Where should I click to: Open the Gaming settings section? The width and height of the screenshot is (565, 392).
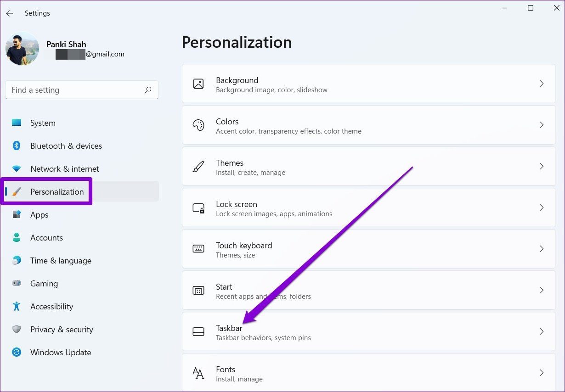point(82,284)
